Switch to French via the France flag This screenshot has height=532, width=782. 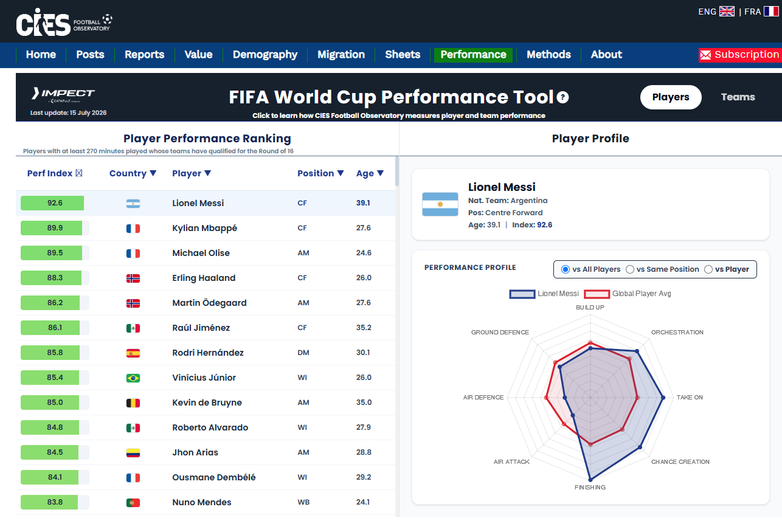(x=772, y=12)
